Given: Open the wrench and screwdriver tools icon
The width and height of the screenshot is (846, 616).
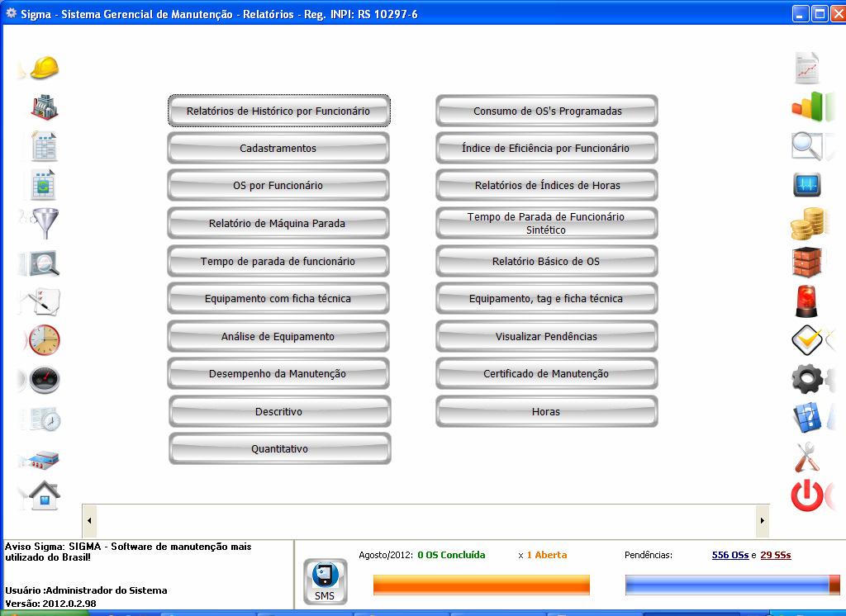Looking at the screenshot, I should (807, 457).
